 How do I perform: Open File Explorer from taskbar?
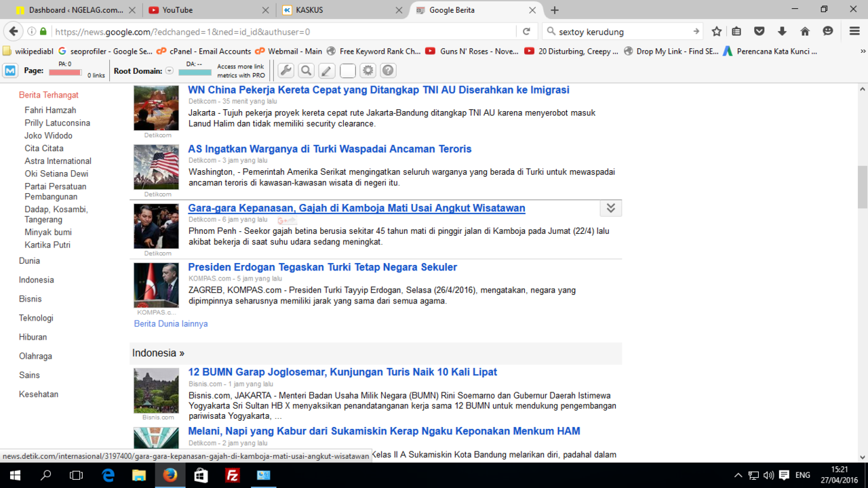pos(139,475)
